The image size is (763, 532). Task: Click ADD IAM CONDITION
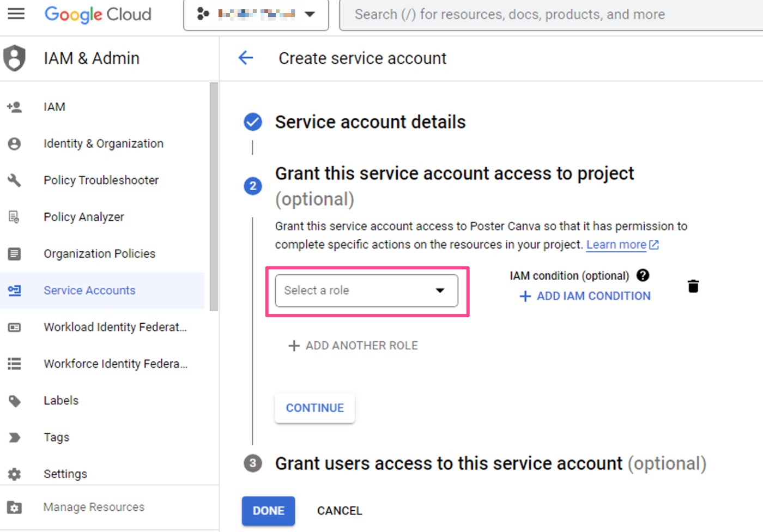tap(584, 296)
